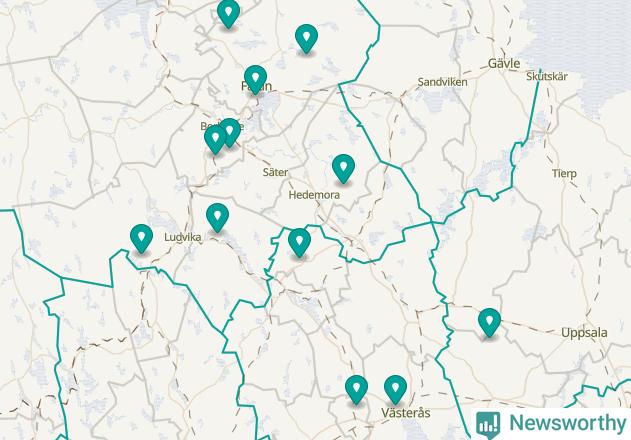Select the Sandviken label on map

tap(442, 82)
